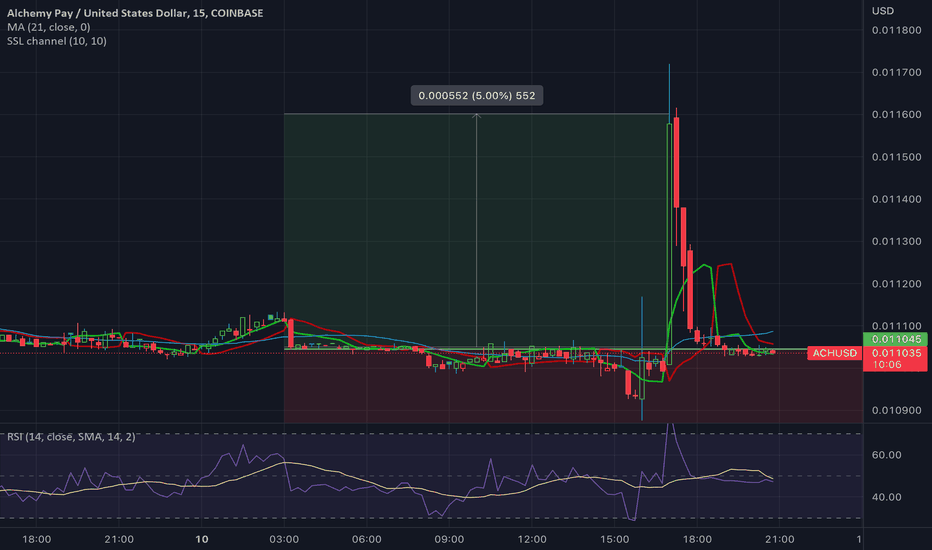Viewport: 932px width, 550px height.
Task: Click the 03:00 time label
Action: pos(284,539)
